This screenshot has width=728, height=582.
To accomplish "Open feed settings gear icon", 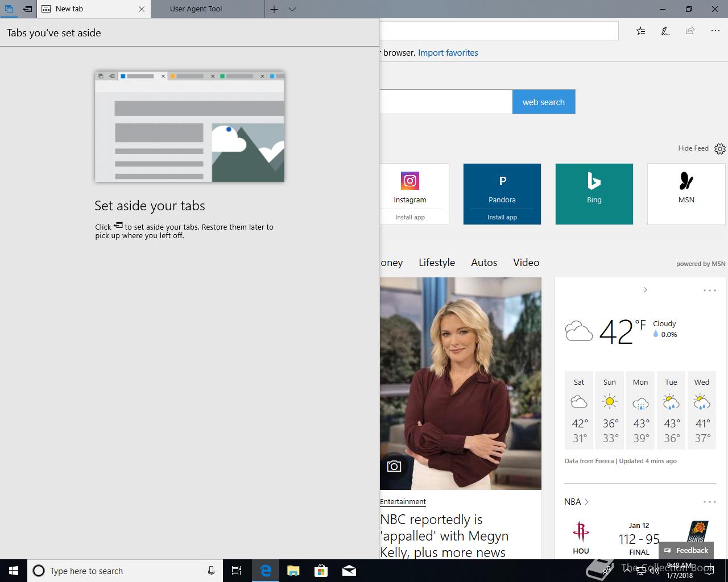I will coord(720,148).
